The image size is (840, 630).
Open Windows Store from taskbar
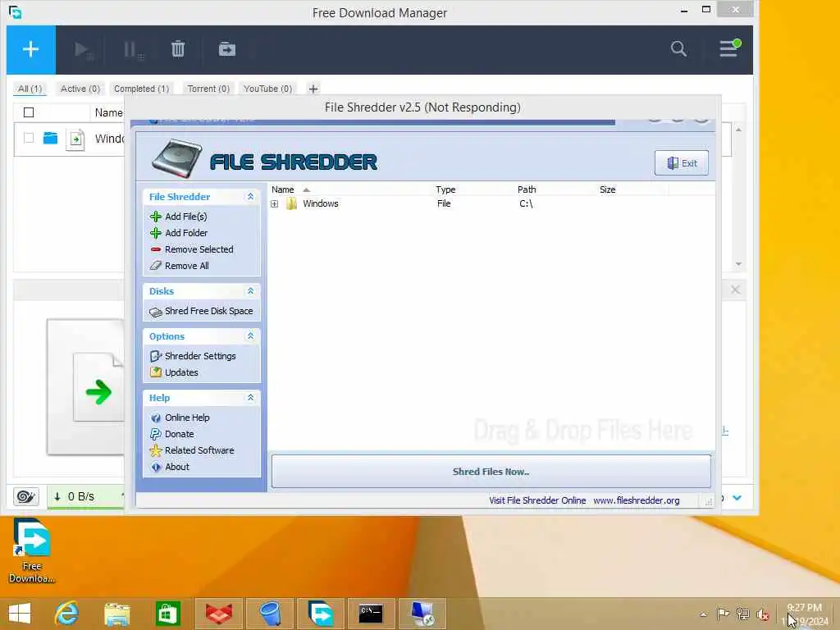click(167, 614)
